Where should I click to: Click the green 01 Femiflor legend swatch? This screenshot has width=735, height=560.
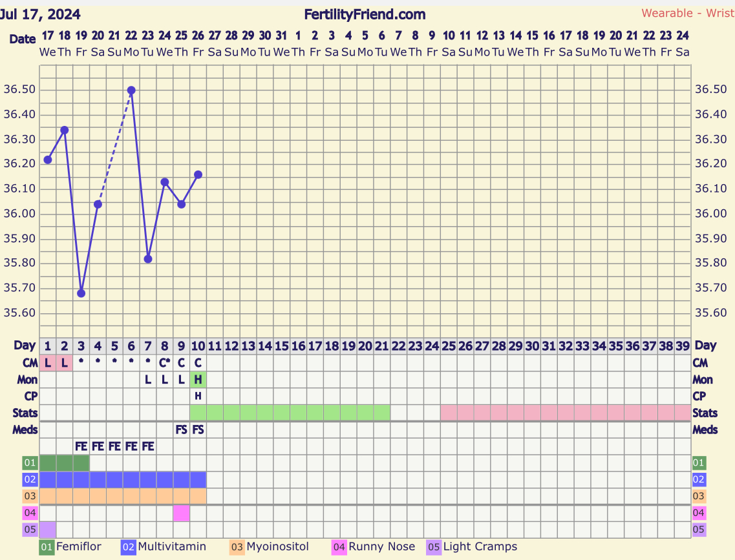(47, 547)
